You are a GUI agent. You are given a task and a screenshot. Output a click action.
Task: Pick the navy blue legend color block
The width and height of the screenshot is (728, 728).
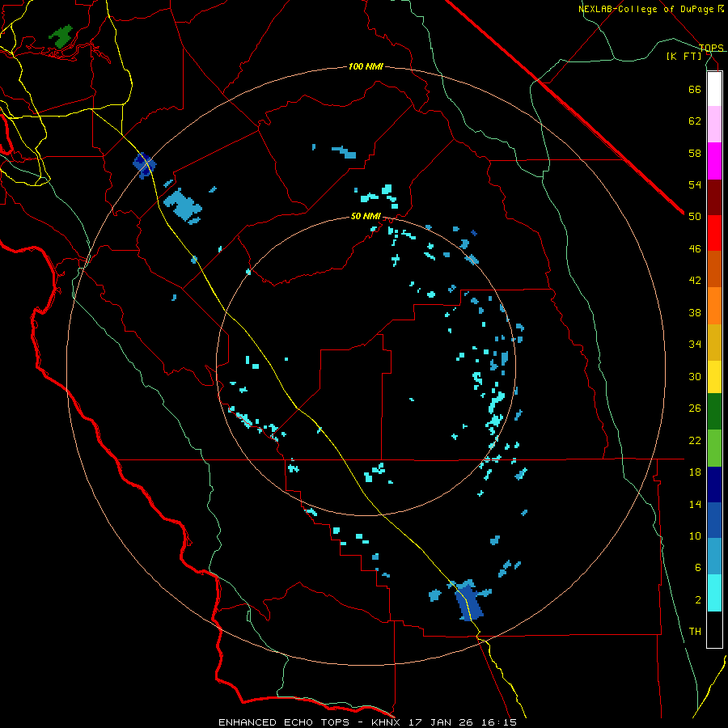(x=714, y=485)
